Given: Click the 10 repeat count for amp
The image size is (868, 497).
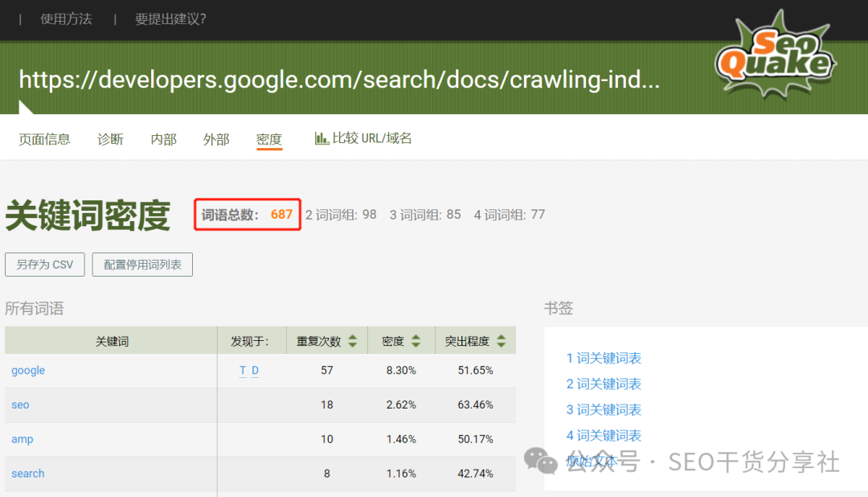Looking at the screenshot, I should [326, 439].
